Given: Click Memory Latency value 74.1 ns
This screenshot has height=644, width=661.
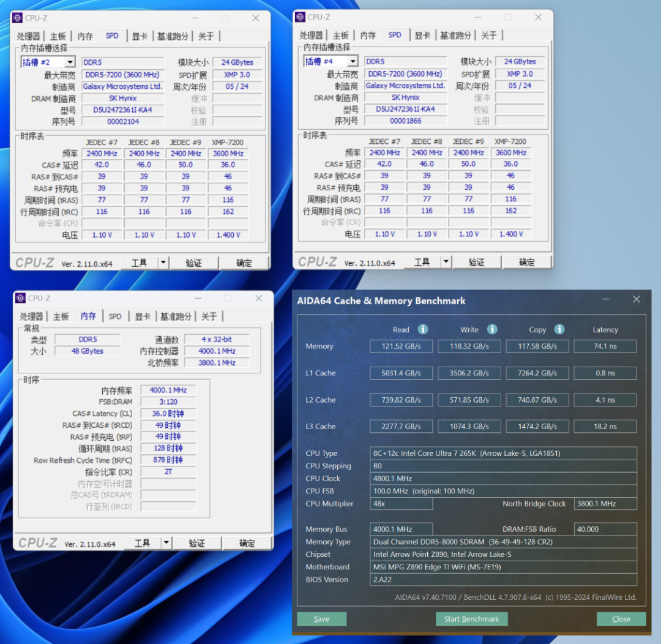Looking at the screenshot, I should pos(605,346).
